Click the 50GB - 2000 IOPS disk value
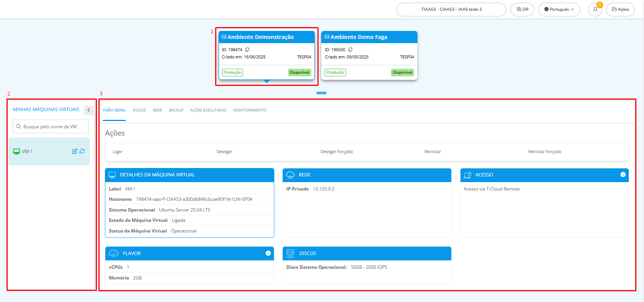 click(x=369, y=267)
